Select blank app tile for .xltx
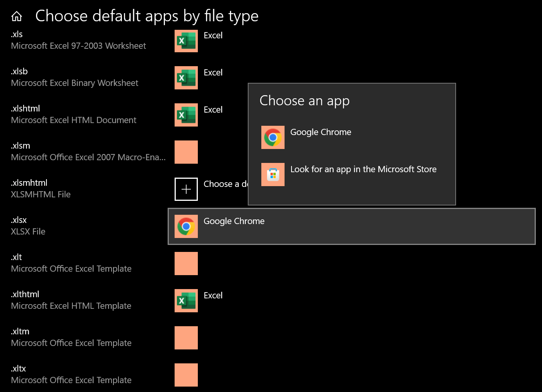The width and height of the screenshot is (542, 392). pos(186,375)
